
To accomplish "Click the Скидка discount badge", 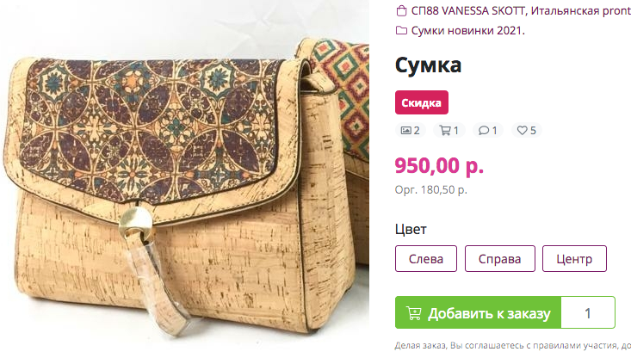I will pyautogui.click(x=421, y=102).
